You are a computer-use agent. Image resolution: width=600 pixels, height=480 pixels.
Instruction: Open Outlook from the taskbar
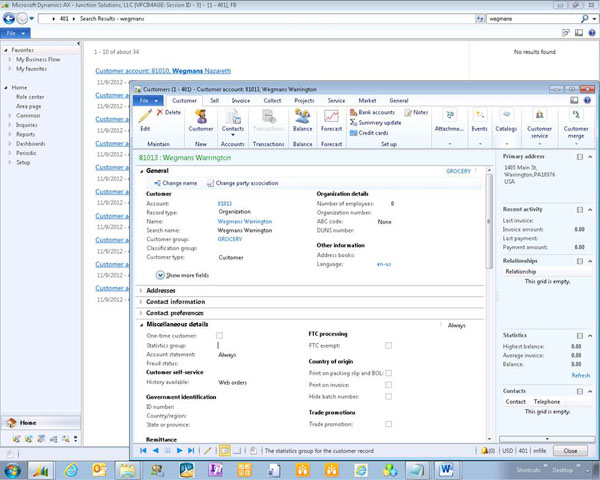[99, 470]
